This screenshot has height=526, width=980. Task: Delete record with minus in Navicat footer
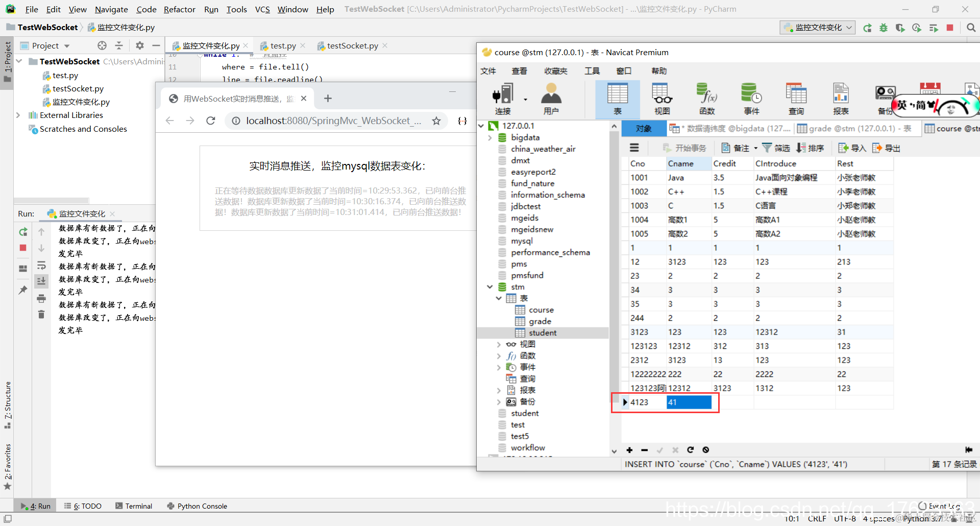[645, 450]
